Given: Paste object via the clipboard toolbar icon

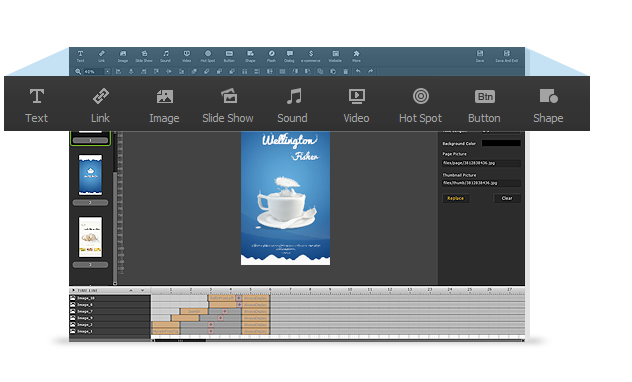Looking at the screenshot, I should tap(333, 71).
